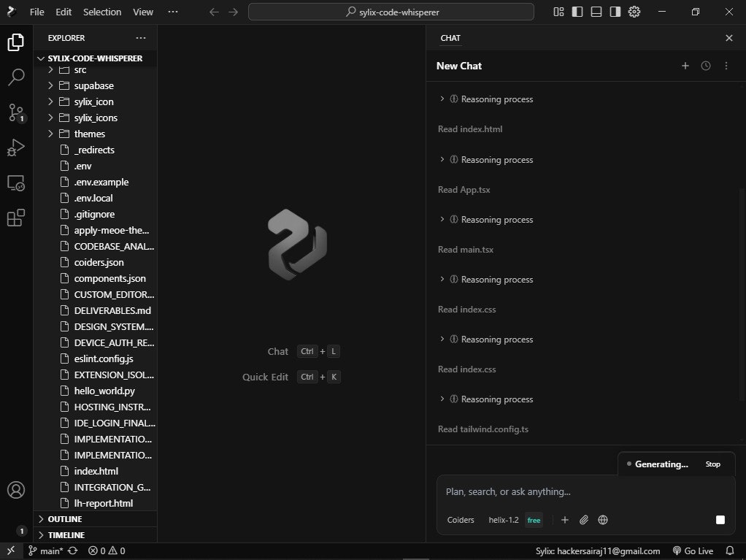Open chat more options vertical dots

coord(726,66)
